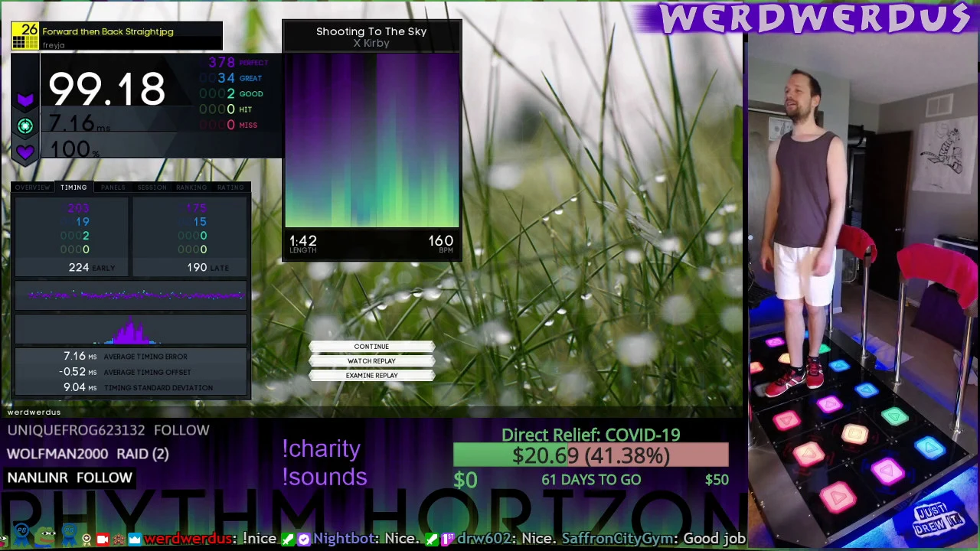Click Watch Replay
Image resolution: width=980 pixels, height=551 pixels.
[x=371, y=361]
